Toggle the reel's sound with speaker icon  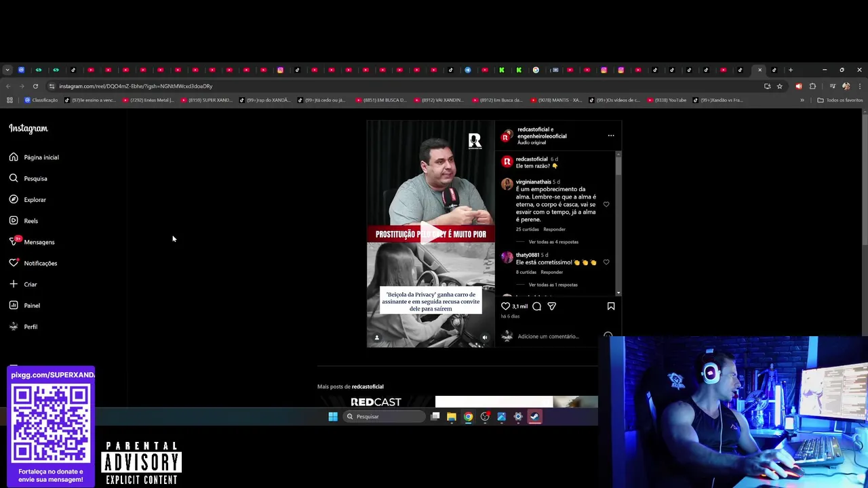coord(484,338)
